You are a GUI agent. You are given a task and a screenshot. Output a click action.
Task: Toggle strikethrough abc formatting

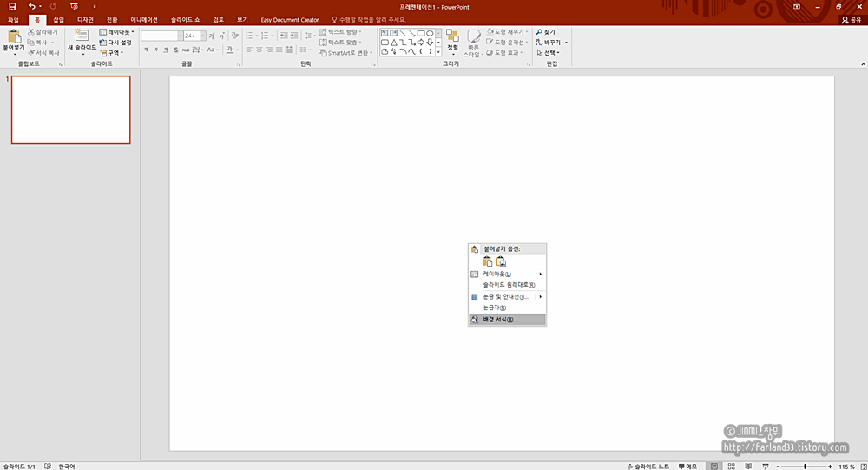pyautogui.click(x=186, y=50)
